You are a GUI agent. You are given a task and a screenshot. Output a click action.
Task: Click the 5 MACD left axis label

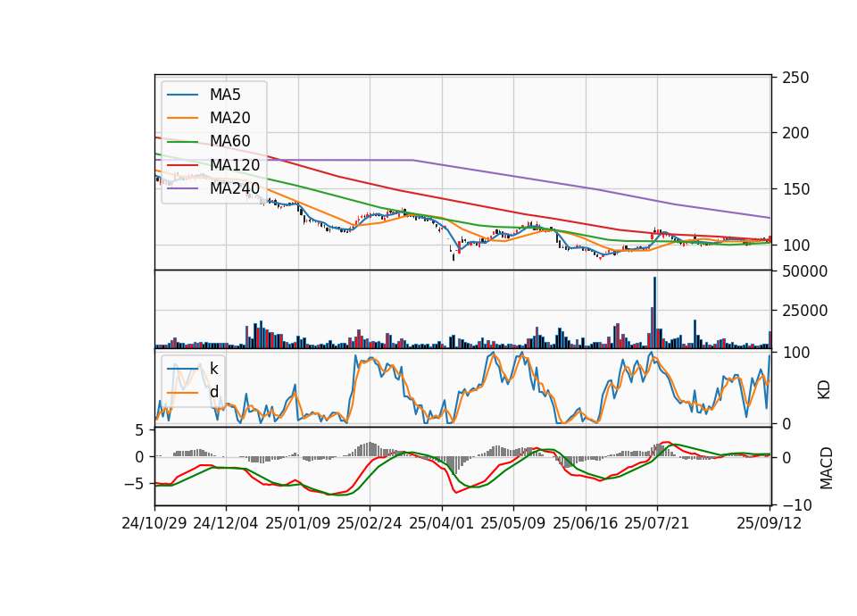[x=139, y=430]
